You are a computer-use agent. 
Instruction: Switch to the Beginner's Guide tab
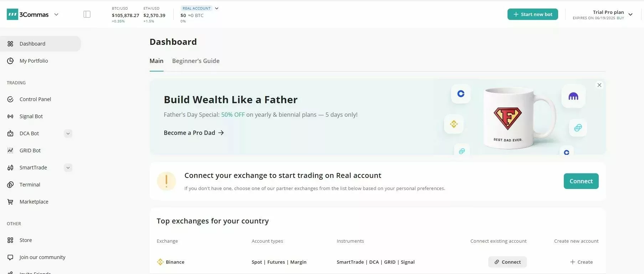point(196,61)
